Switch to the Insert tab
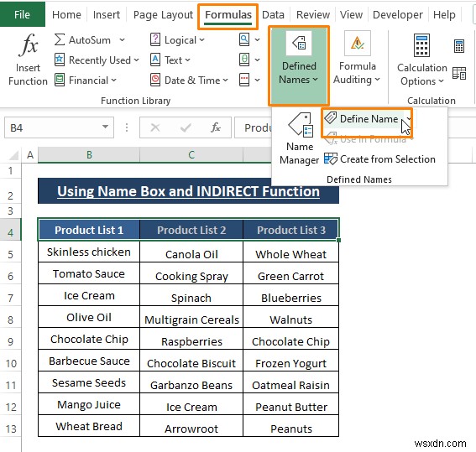The width and height of the screenshot is (476, 452). click(x=107, y=14)
